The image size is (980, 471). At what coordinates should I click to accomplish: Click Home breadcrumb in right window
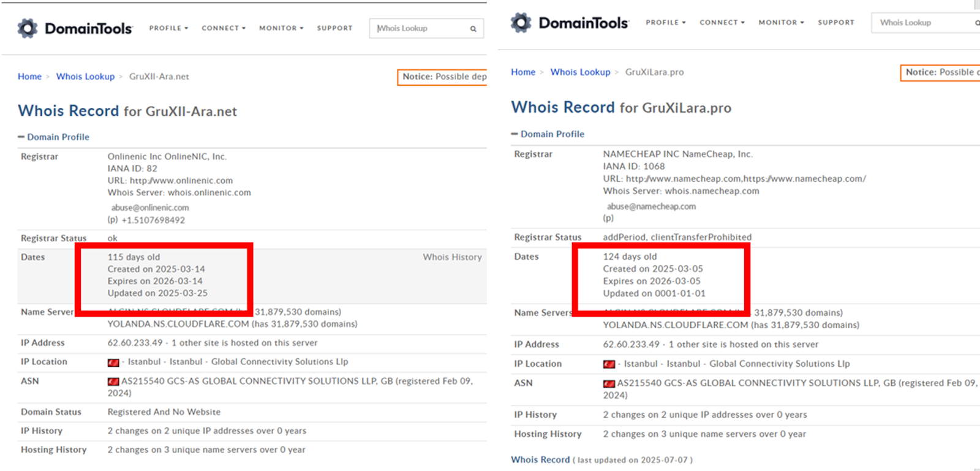pyautogui.click(x=523, y=72)
